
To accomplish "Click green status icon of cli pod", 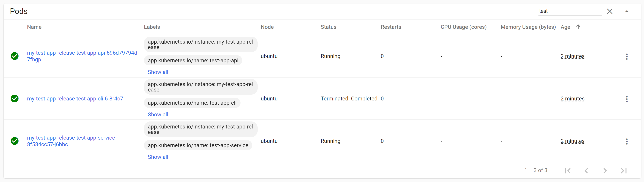I will click(x=15, y=98).
